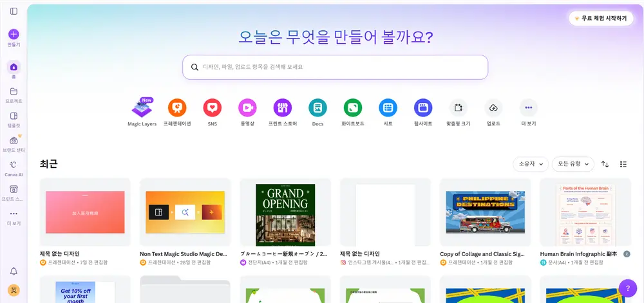644x303 pixels.
Task: Create a 동영상 design
Action: (x=247, y=108)
